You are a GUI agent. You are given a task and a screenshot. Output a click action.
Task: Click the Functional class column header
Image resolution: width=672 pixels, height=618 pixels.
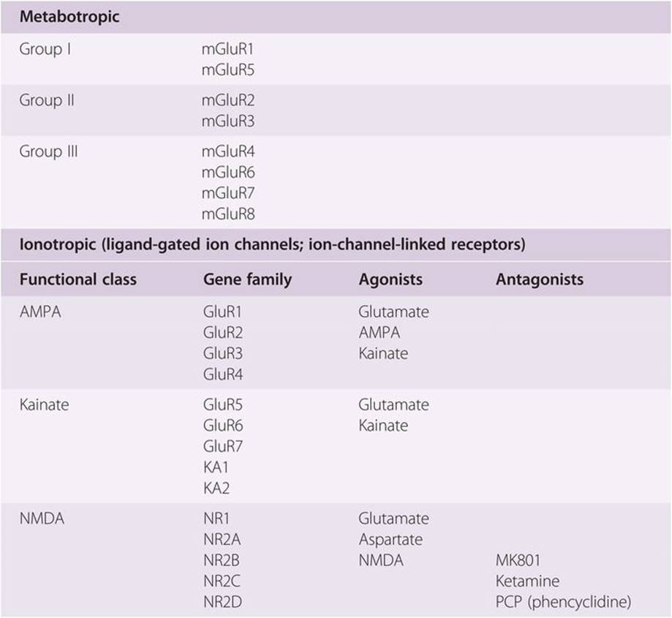click(x=78, y=279)
